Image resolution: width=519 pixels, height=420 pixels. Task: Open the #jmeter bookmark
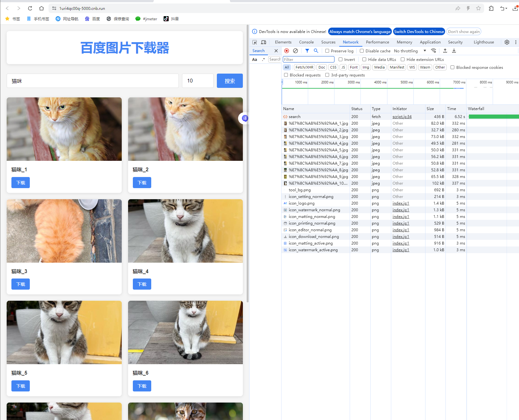tap(146, 19)
